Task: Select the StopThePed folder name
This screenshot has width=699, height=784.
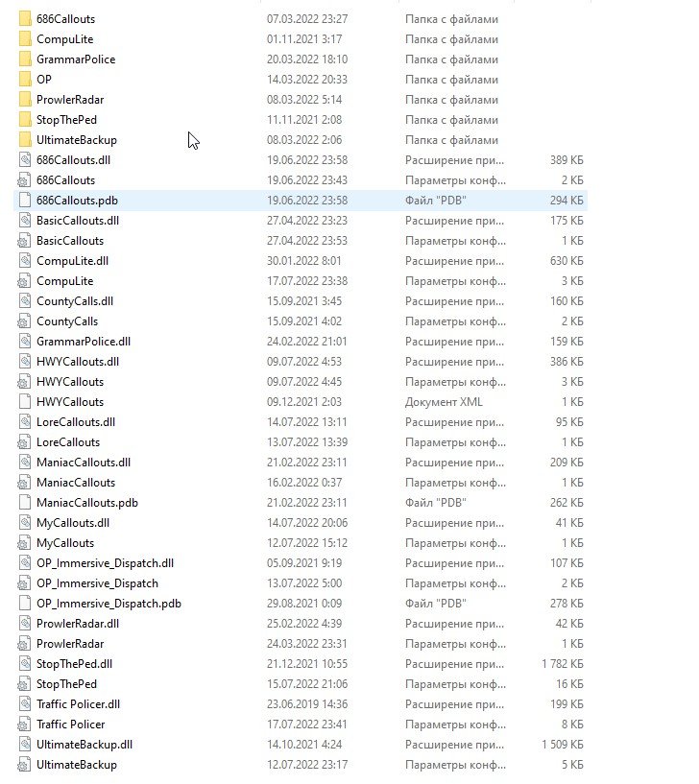Action: click(x=66, y=120)
